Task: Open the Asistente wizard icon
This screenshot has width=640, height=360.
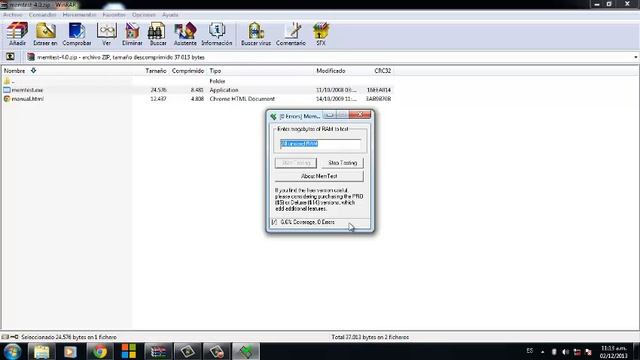Action: tap(185, 34)
